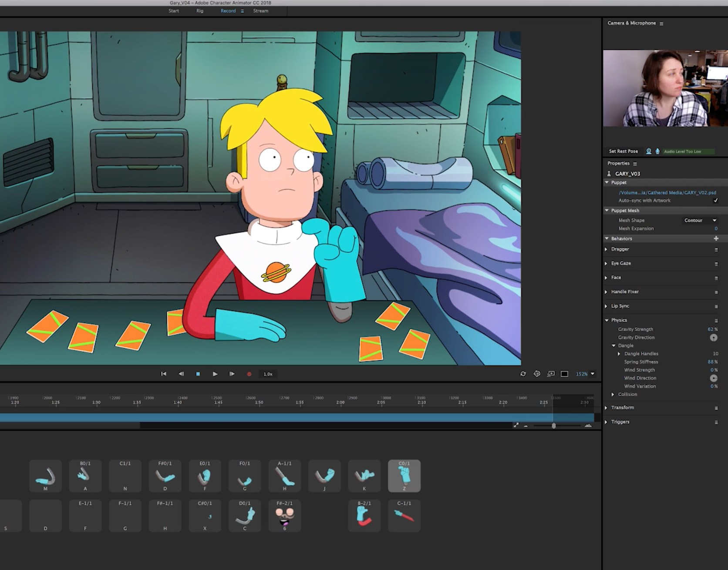
Task: Go to the start of the timeline
Action: point(164,374)
